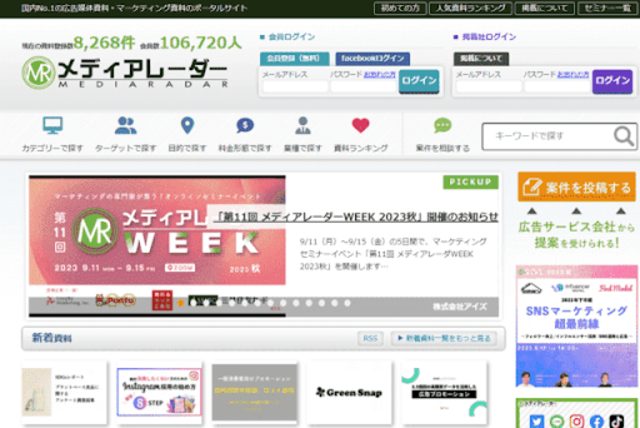Click the 株式会社アイズ label

click(x=460, y=306)
